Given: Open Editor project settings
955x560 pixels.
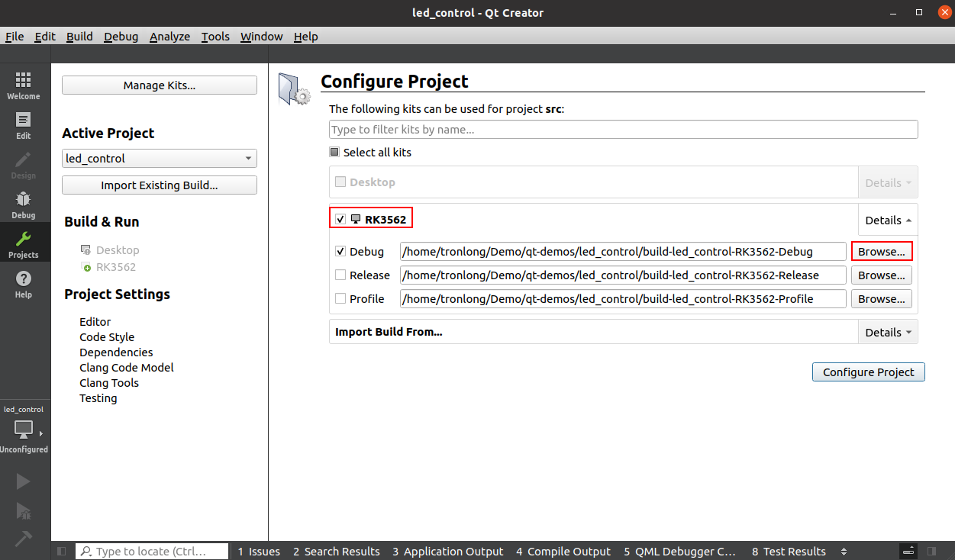Looking at the screenshot, I should [95, 322].
